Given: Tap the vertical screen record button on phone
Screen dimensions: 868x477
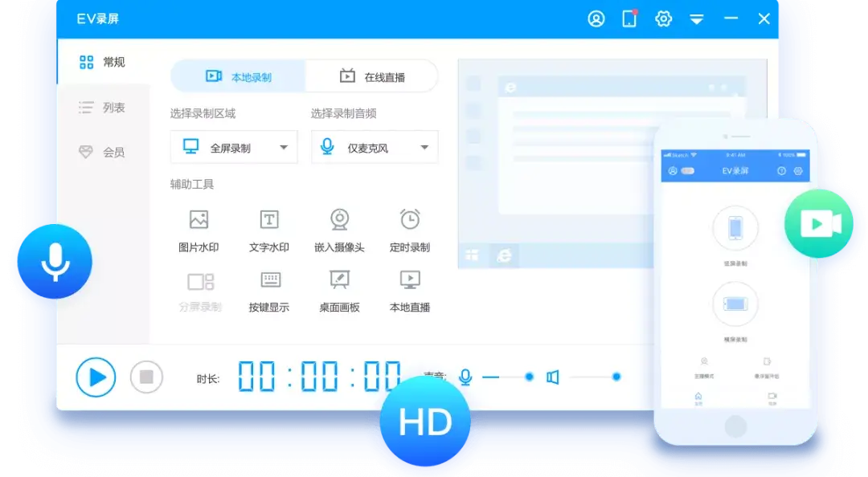Looking at the screenshot, I should click(735, 228).
